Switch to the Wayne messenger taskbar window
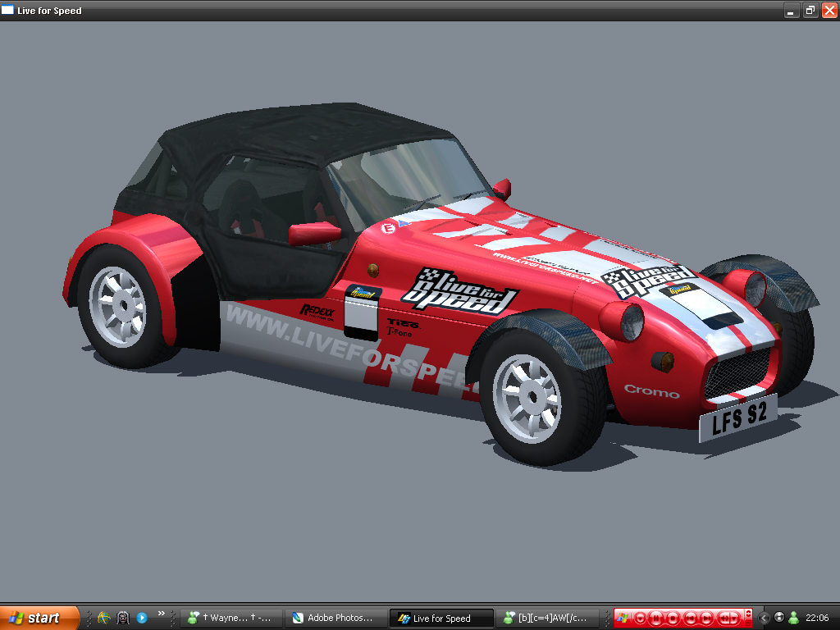This screenshot has width=840, height=630. (231, 618)
